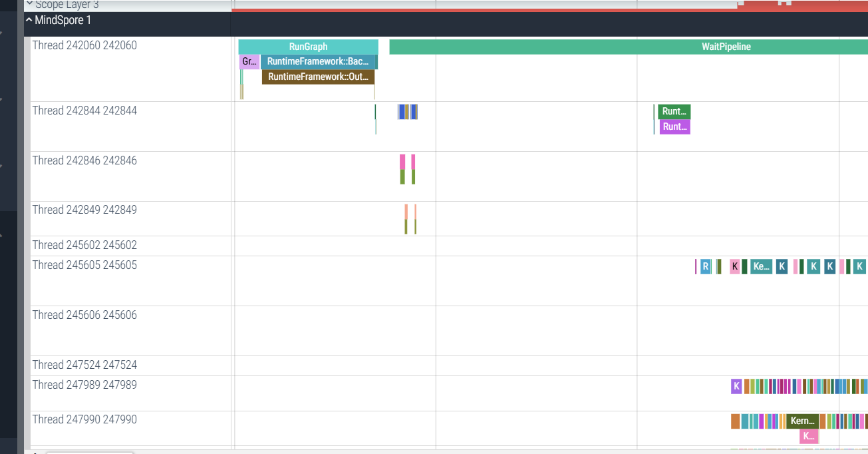
Task: Collapse the MindSpore 1 process group
Action: point(29,20)
